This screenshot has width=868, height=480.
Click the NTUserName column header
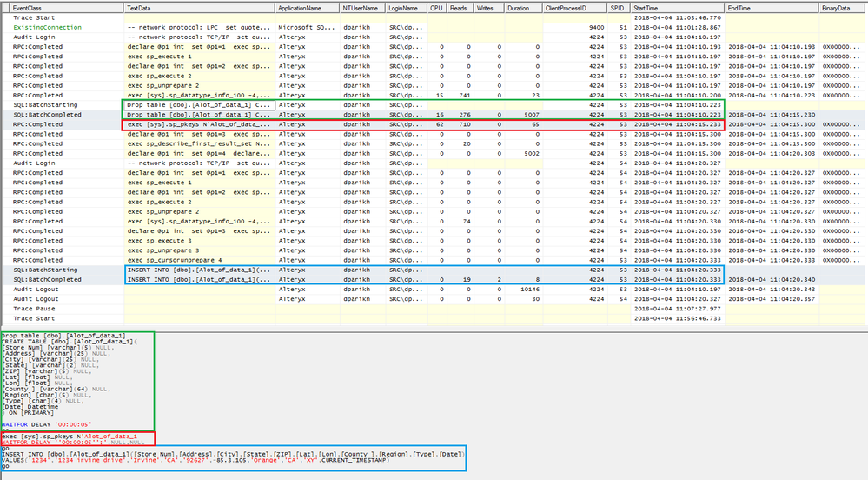click(362, 9)
